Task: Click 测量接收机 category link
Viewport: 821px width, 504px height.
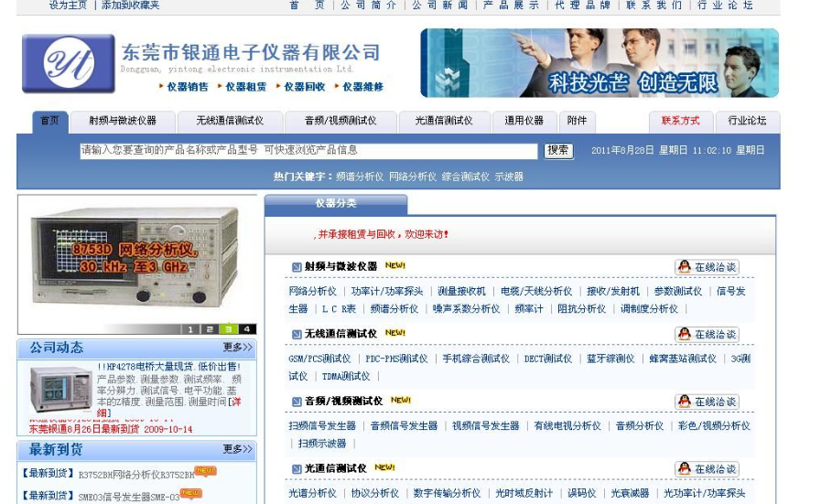Action: click(461, 292)
